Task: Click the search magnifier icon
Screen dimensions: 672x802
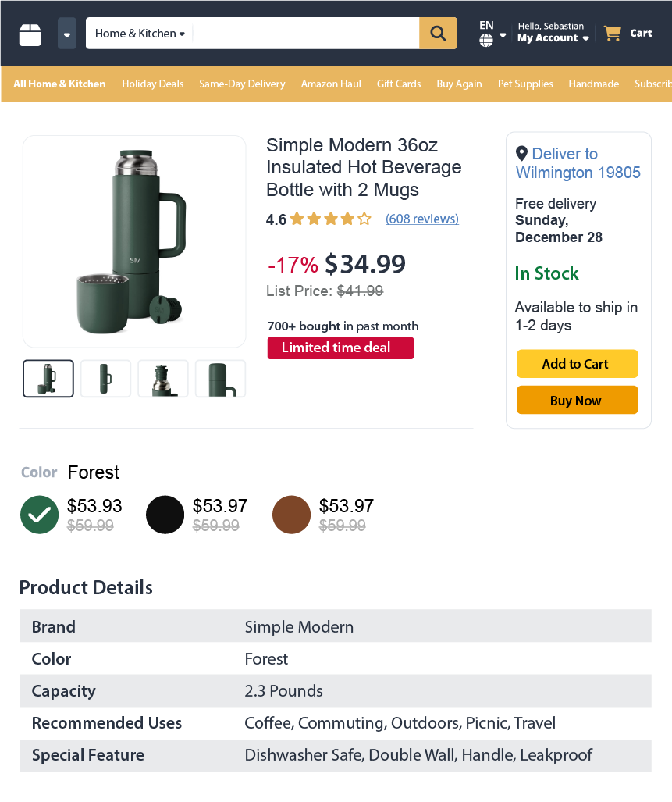Action: click(x=437, y=34)
